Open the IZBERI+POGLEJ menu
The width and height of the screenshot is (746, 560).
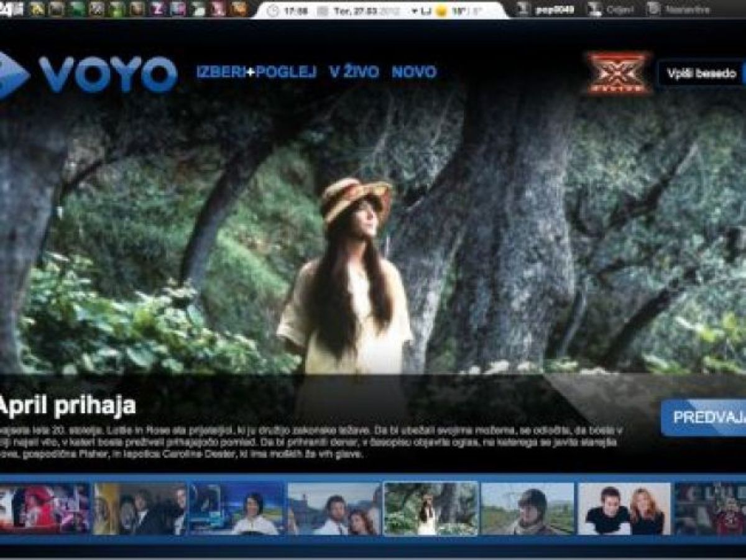coord(256,72)
